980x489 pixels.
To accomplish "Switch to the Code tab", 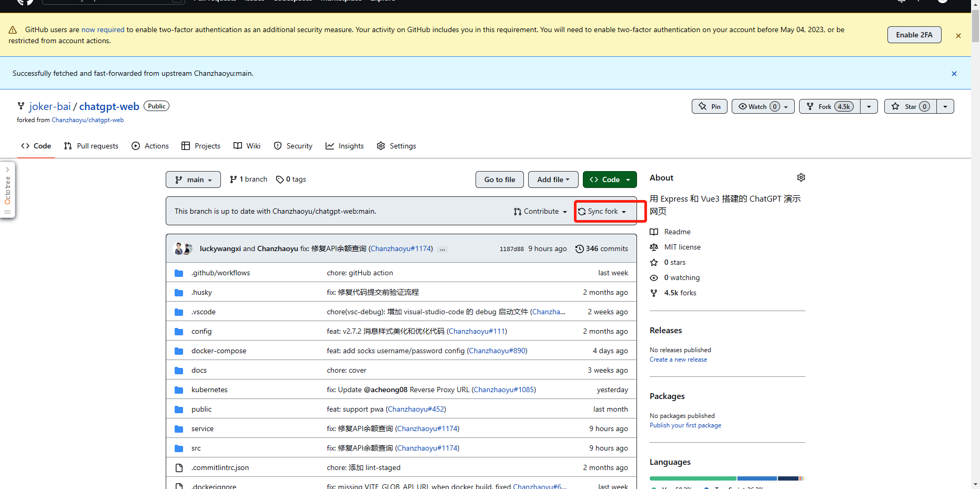I will pos(36,146).
